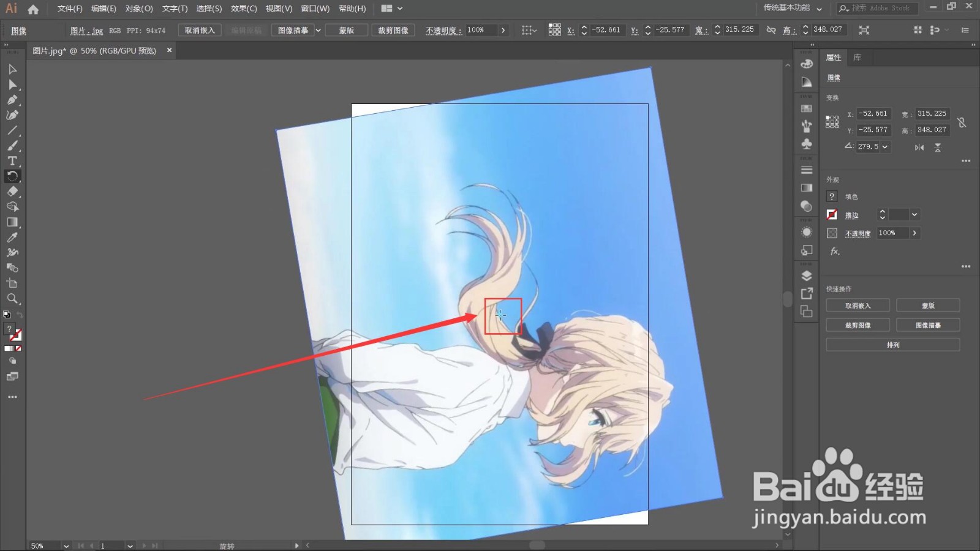Select the Artboard tool
980x551 pixels.
coord(12,283)
